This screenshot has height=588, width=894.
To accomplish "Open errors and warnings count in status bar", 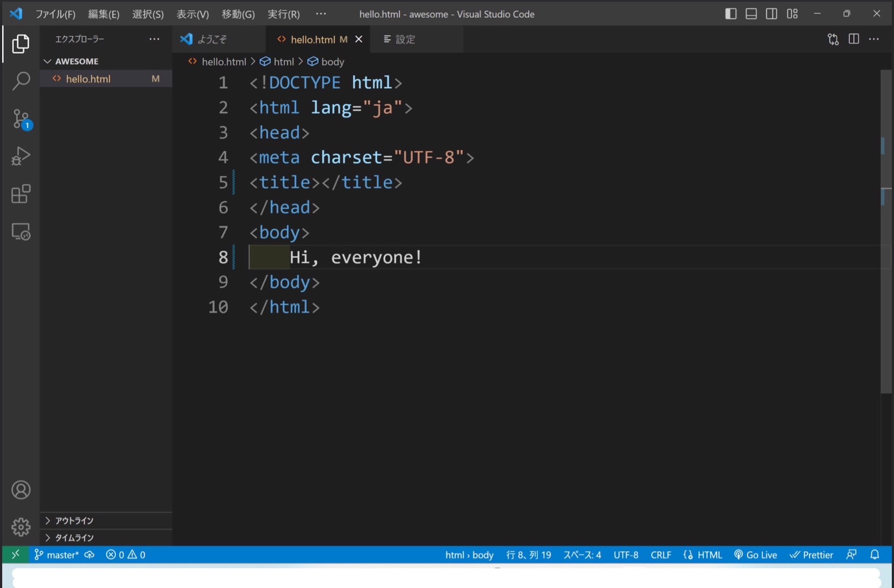I will pyautogui.click(x=125, y=555).
